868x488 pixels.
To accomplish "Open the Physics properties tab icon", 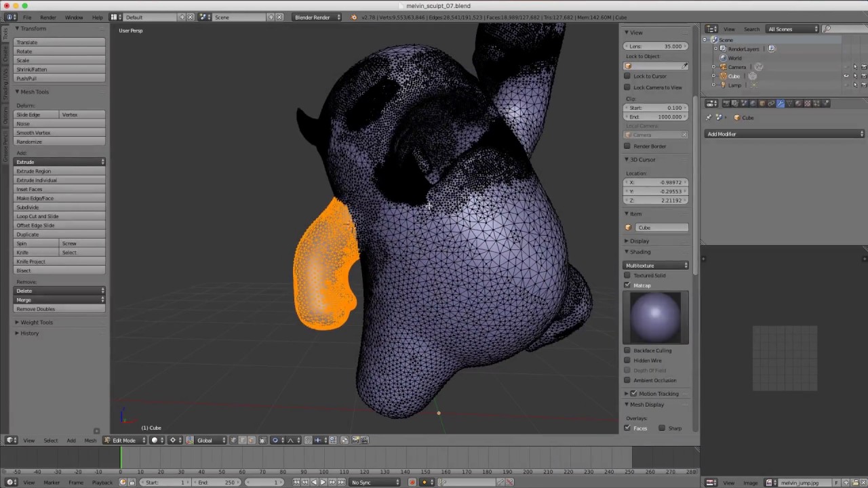I will pyautogui.click(x=825, y=103).
